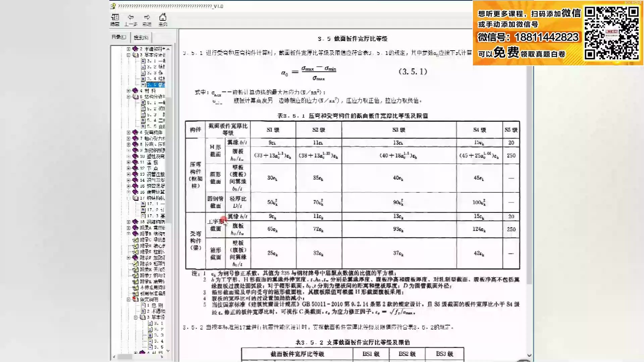The height and width of the screenshot is (362, 644).
Task: Click the book icon for chapter 8
Action: (x=135, y=144)
